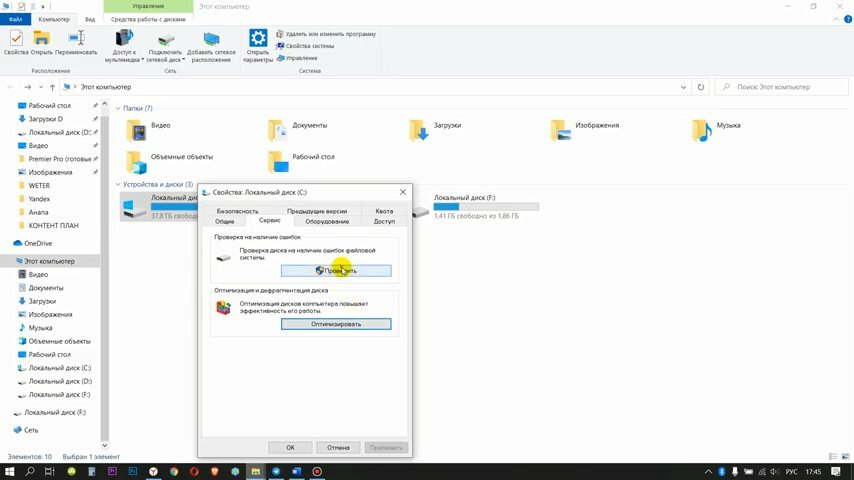Switch to Оборудование tab in dialog
Viewport: 854px width, 480px height.
[327, 222]
